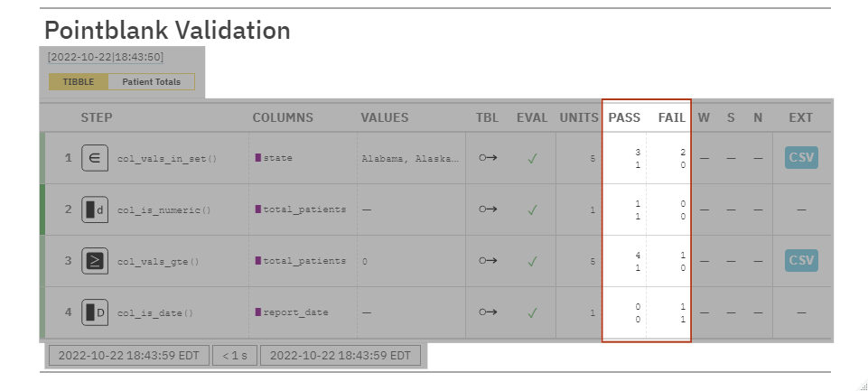Image resolution: width=868 pixels, height=391 pixels.
Task: Click the purple swatch beside state column
Action: tap(257, 158)
